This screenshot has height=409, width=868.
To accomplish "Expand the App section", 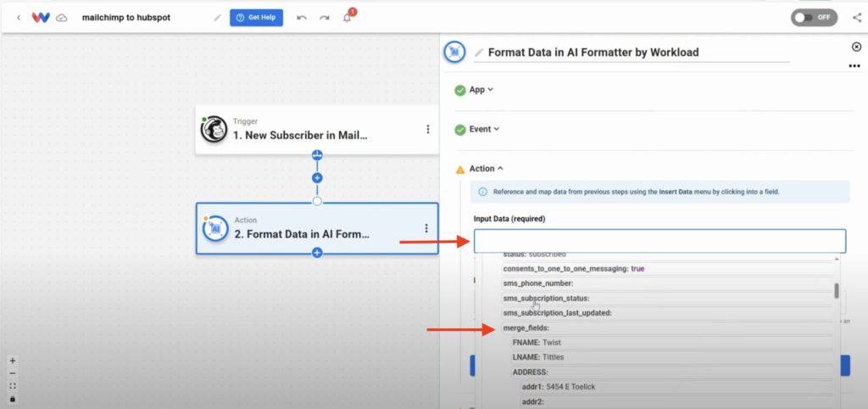I will click(481, 90).
